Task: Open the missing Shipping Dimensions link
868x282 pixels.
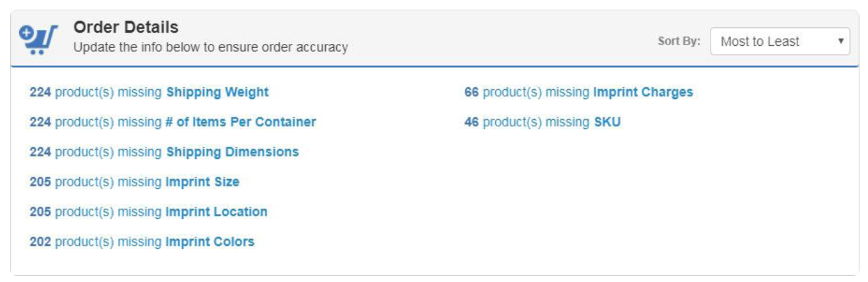Action: pyautogui.click(x=164, y=152)
